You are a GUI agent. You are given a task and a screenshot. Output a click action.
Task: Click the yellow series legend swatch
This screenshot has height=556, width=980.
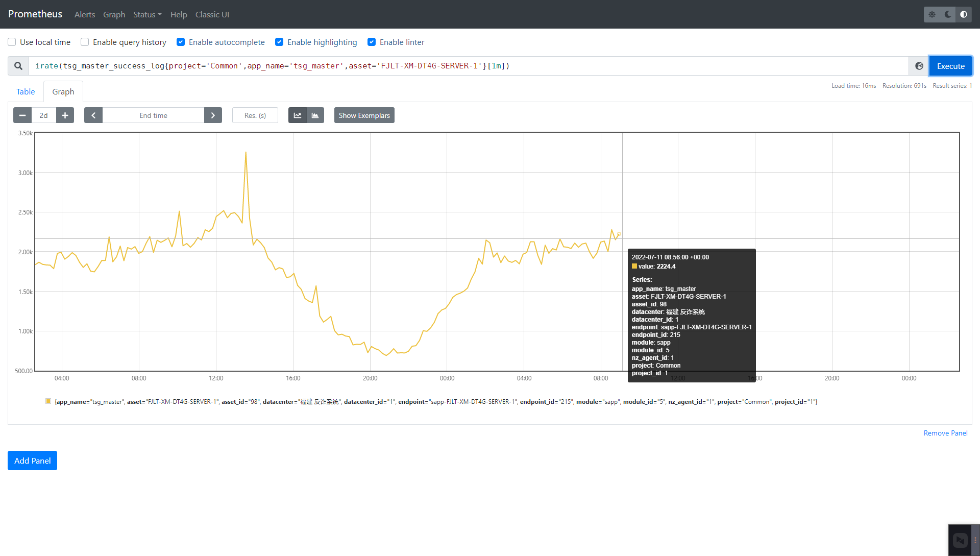tap(48, 401)
